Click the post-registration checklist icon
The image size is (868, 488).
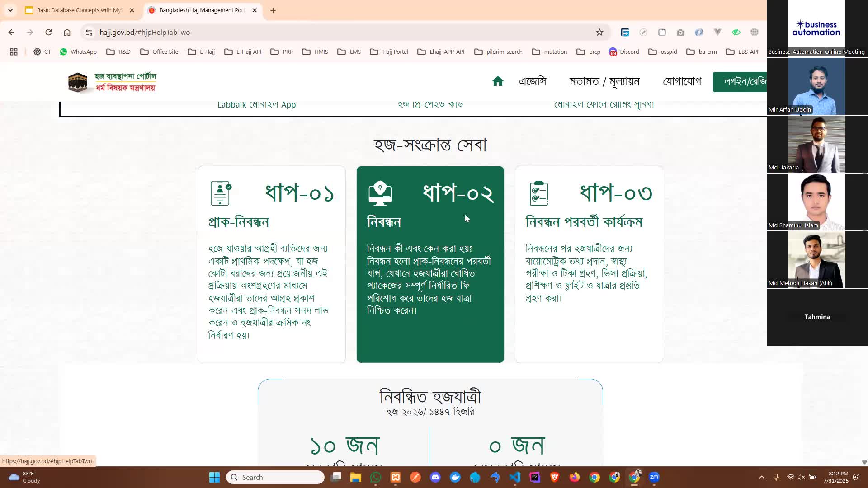click(539, 193)
